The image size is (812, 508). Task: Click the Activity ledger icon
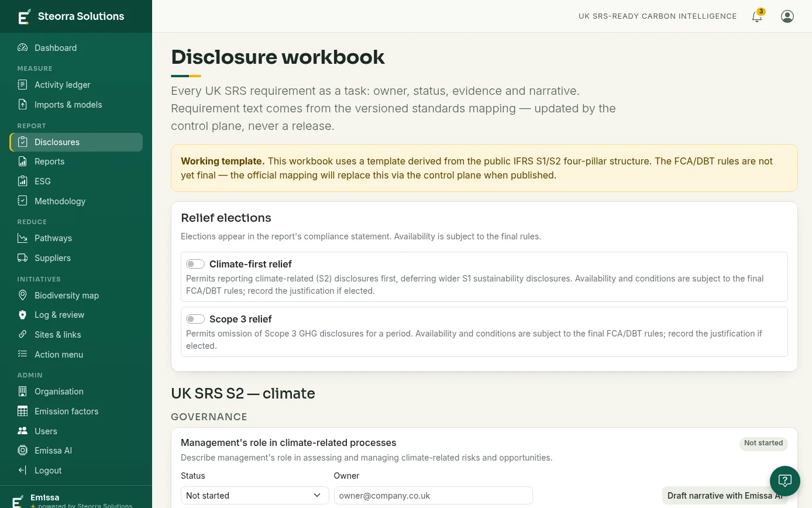pyautogui.click(x=22, y=85)
